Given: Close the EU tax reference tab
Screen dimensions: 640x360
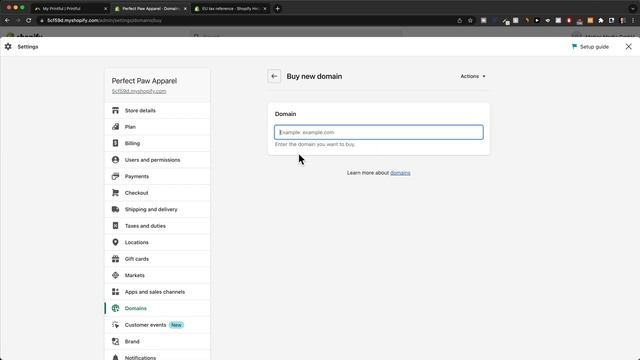Looking at the screenshot, I should [x=265, y=9].
